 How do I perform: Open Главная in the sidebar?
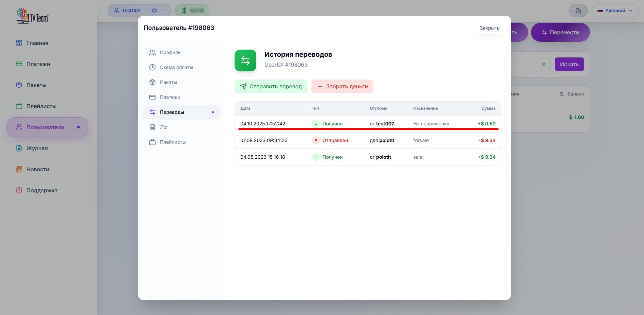coord(37,43)
